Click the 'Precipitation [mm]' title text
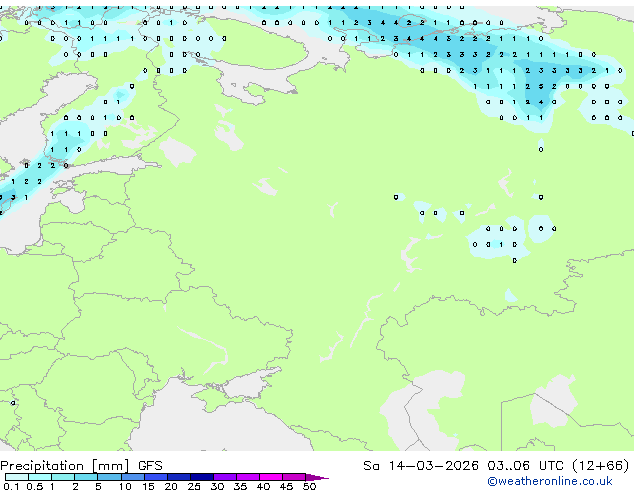 pos(65,466)
